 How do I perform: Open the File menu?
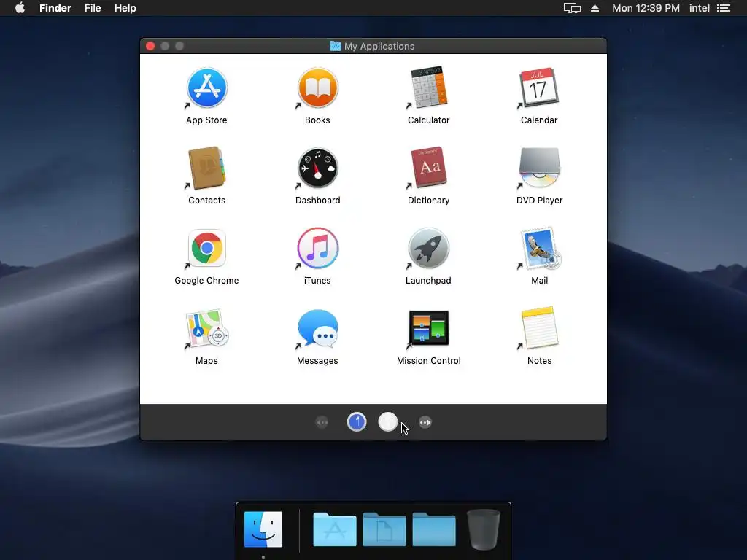click(x=93, y=8)
